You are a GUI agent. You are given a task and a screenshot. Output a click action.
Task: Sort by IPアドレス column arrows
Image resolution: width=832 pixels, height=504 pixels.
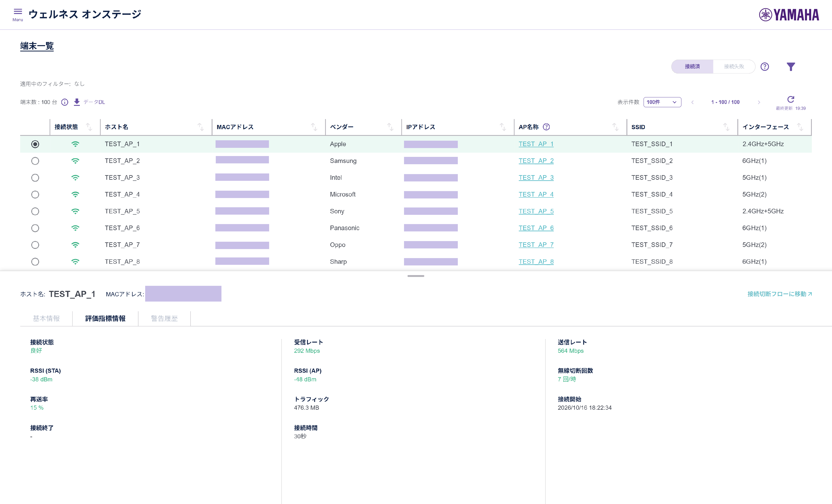pos(503,127)
